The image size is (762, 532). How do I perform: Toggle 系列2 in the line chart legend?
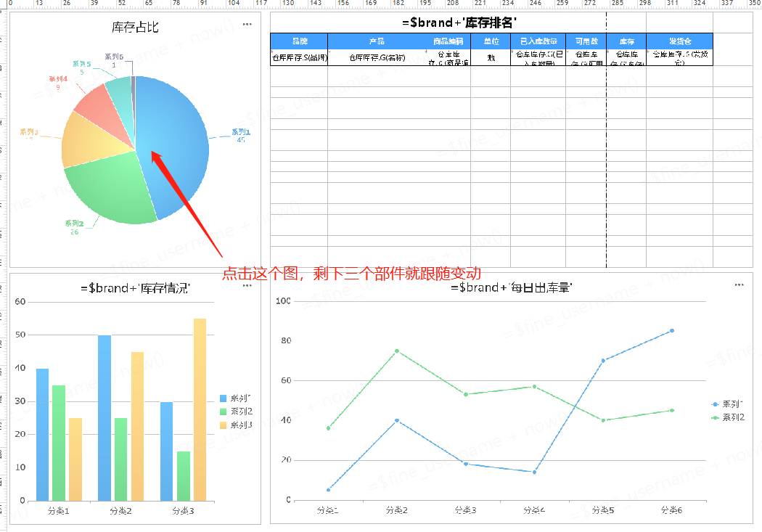[727, 417]
